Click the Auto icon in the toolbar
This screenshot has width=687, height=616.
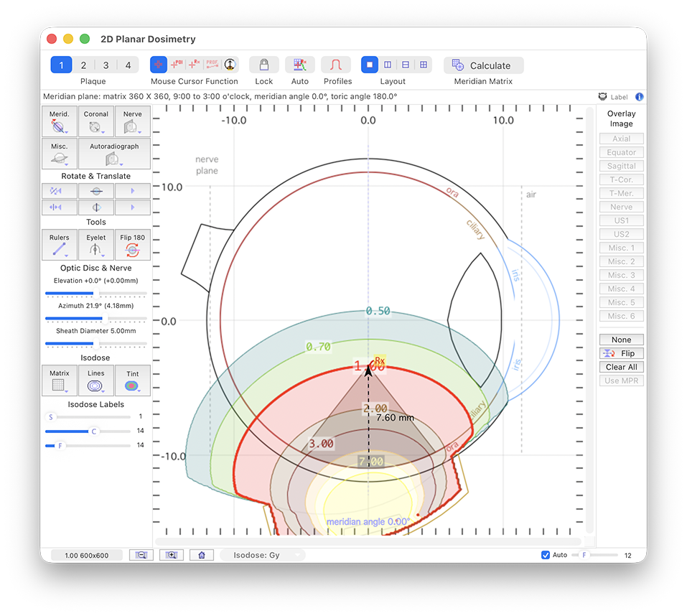[x=299, y=65]
